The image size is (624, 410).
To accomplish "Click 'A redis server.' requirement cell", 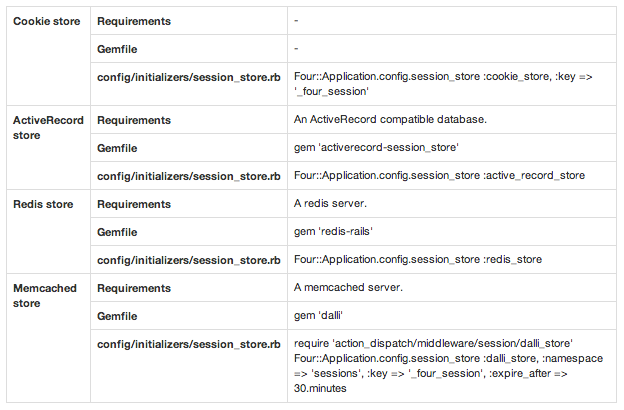I will point(330,203).
